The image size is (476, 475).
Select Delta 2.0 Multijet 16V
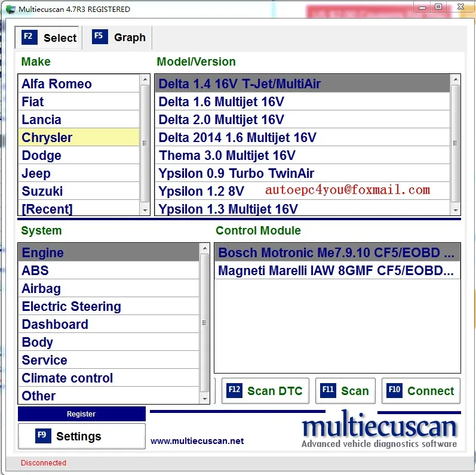pos(302,119)
